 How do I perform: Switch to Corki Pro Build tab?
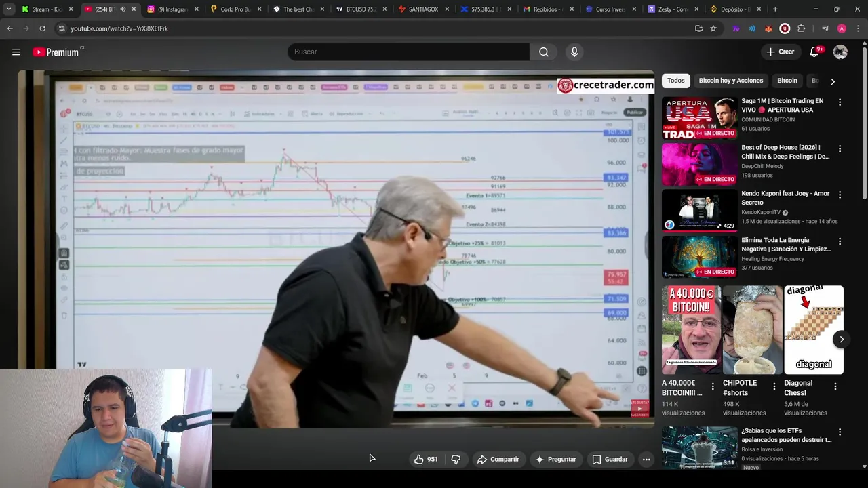click(x=235, y=9)
